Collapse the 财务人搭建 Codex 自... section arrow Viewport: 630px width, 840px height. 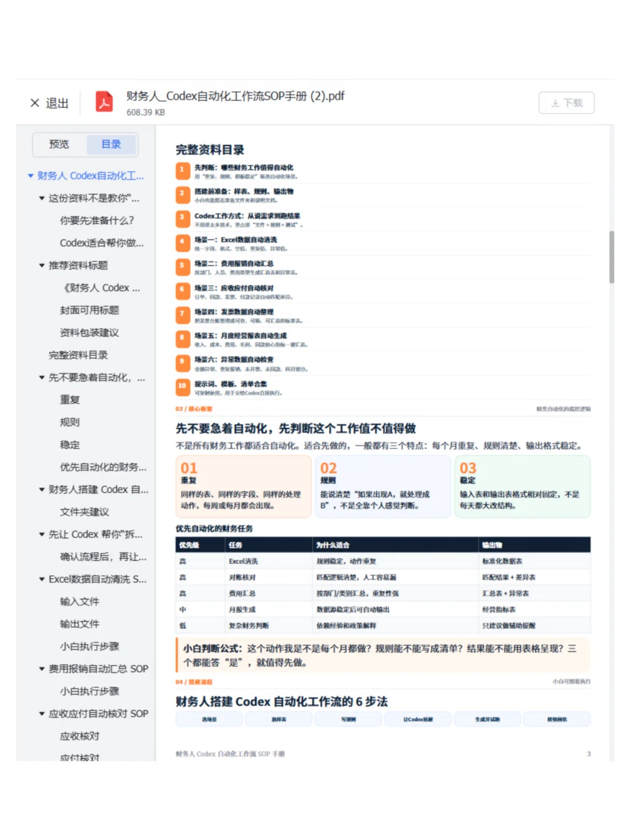(42, 489)
